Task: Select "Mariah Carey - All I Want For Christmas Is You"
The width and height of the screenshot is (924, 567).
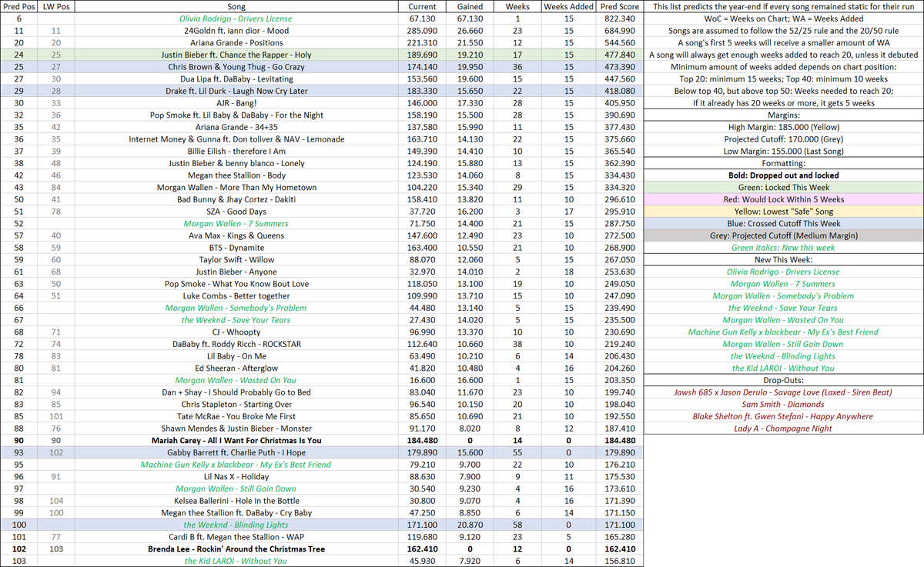Action: click(237, 440)
